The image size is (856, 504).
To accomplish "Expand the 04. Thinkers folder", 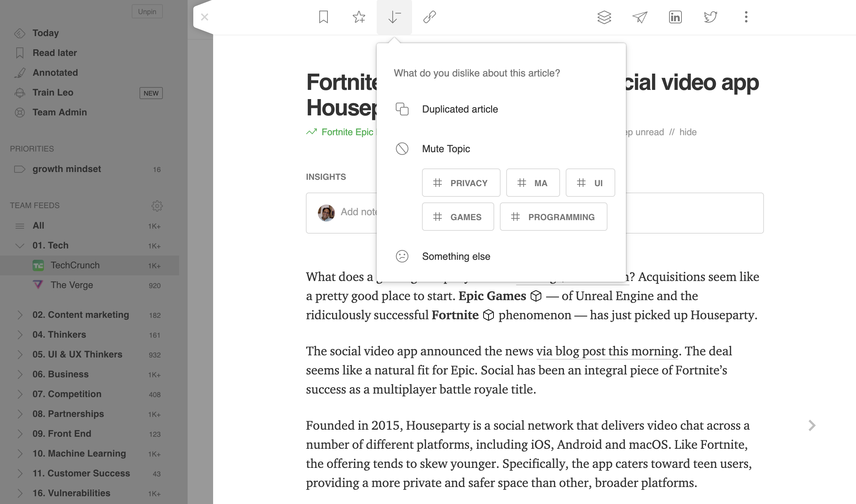I will click(20, 334).
